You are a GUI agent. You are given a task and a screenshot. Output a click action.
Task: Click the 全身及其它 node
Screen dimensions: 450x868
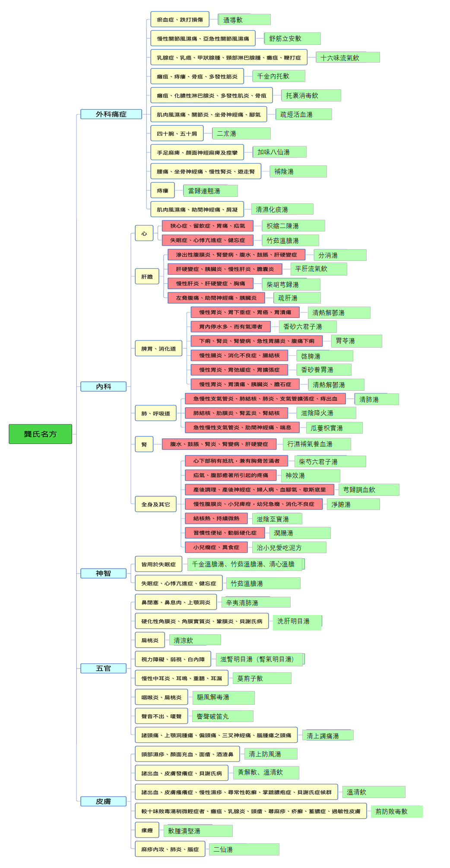click(155, 504)
